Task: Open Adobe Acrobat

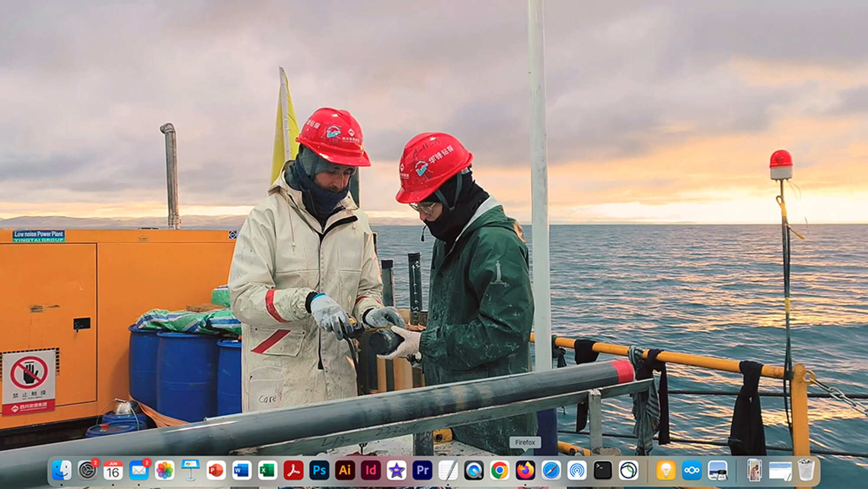Action: point(293,470)
